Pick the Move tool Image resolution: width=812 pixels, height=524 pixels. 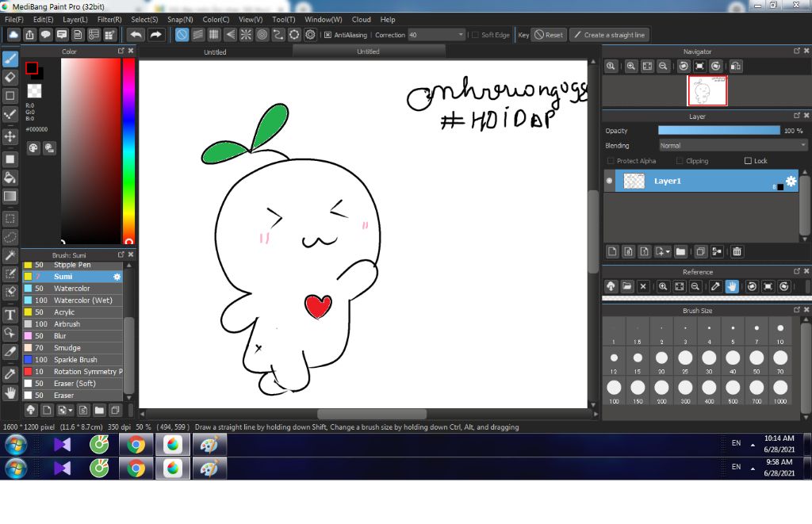pyautogui.click(x=10, y=136)
